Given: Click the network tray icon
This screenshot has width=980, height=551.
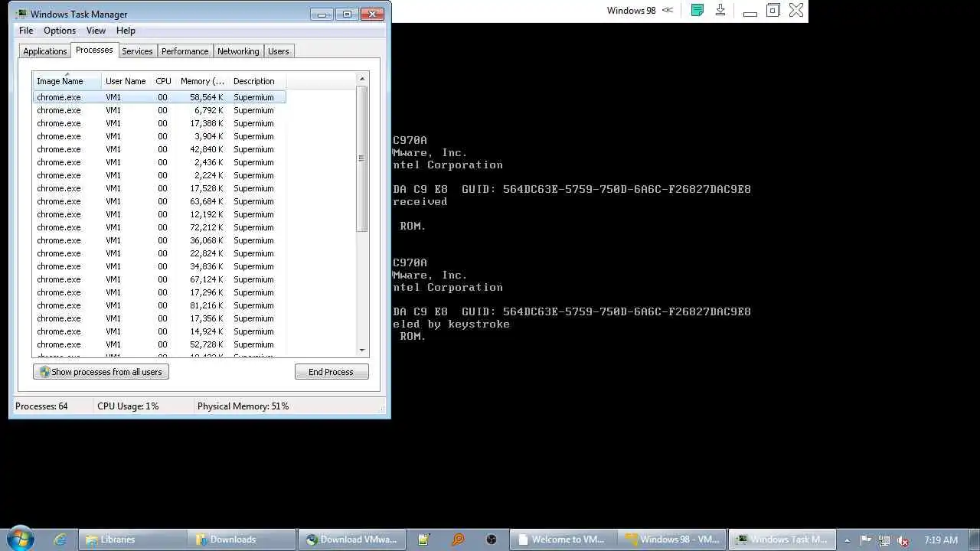Looking at the screenshot, I should (x=884, y=540).
